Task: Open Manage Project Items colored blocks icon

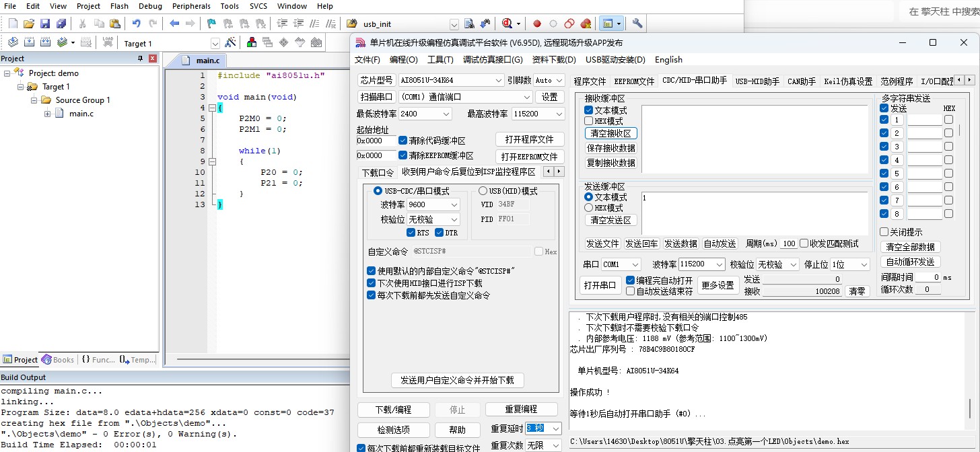Action: [252, 42]
